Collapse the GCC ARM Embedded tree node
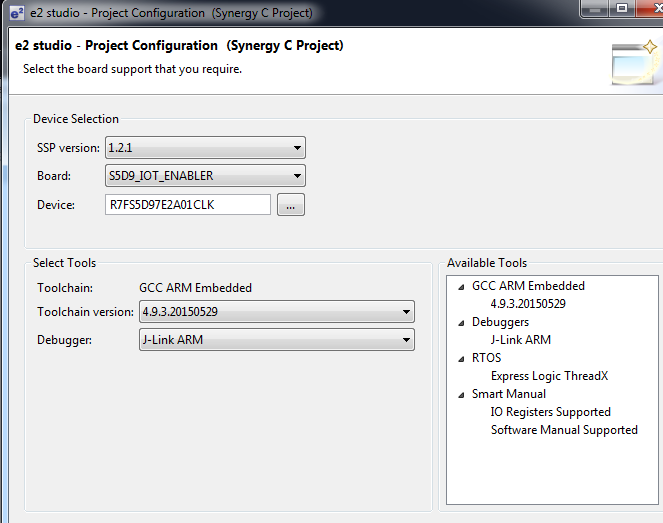663x523 pixels. (461, 287)
